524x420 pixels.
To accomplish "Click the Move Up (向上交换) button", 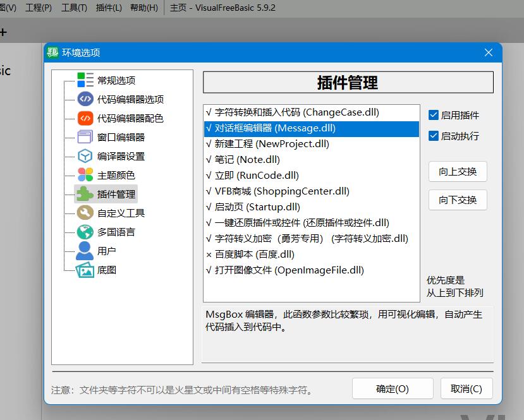I will (458, 171).
